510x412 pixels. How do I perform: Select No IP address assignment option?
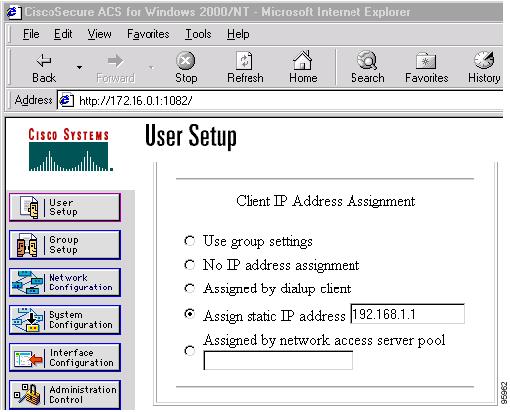pyautogui.click(x=189, y=265)
